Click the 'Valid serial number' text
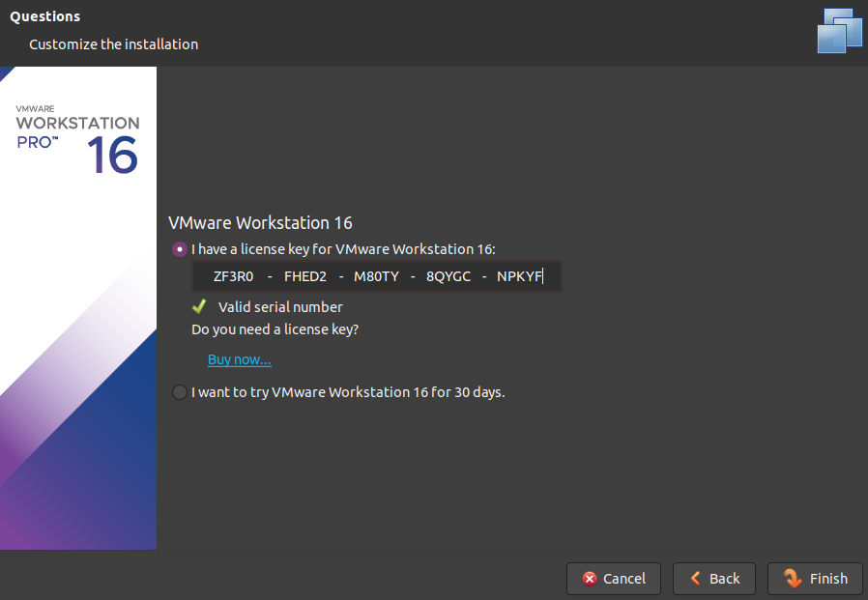Viewport: 868px width, 600px height. click(x=280, y=307)
